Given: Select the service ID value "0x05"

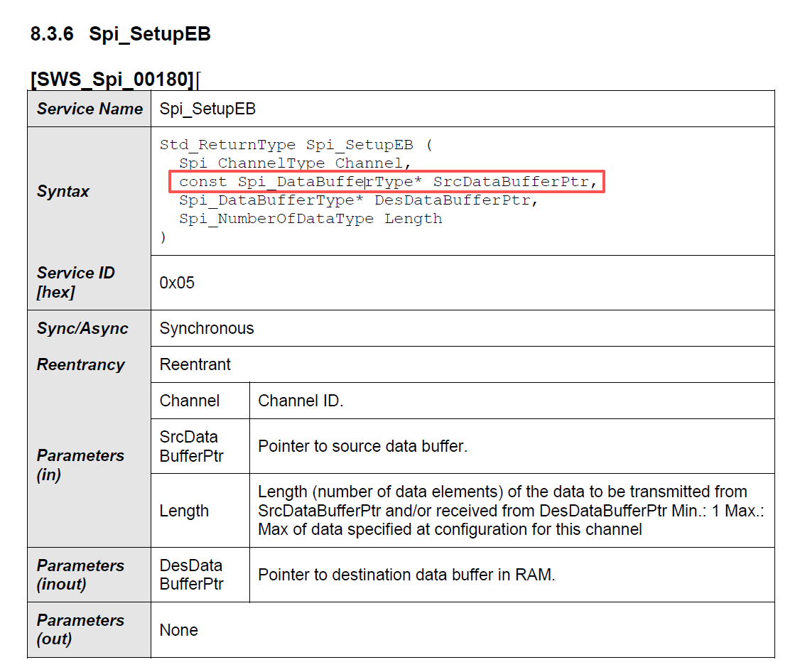Looking at the screenshot, I should click(177, 283).
